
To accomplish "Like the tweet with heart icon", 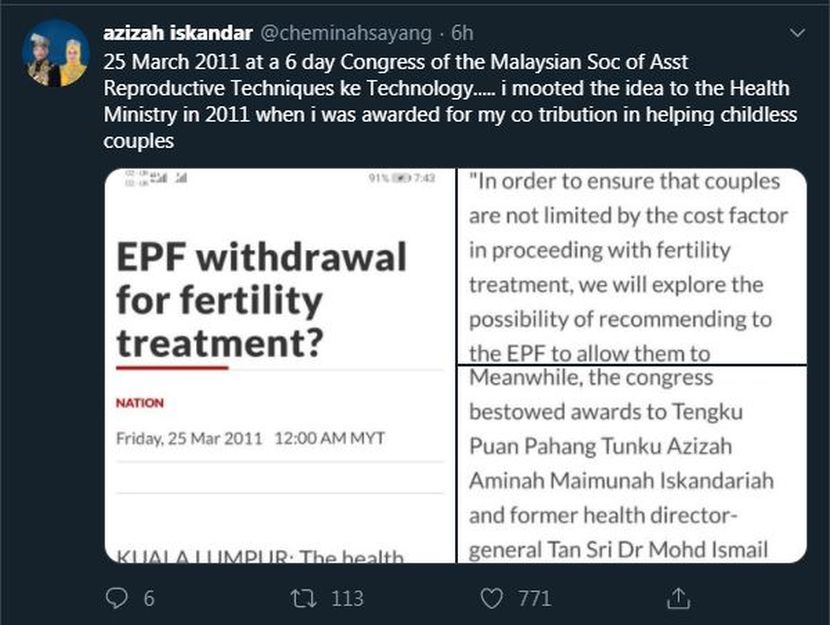I will pos(491,599).
